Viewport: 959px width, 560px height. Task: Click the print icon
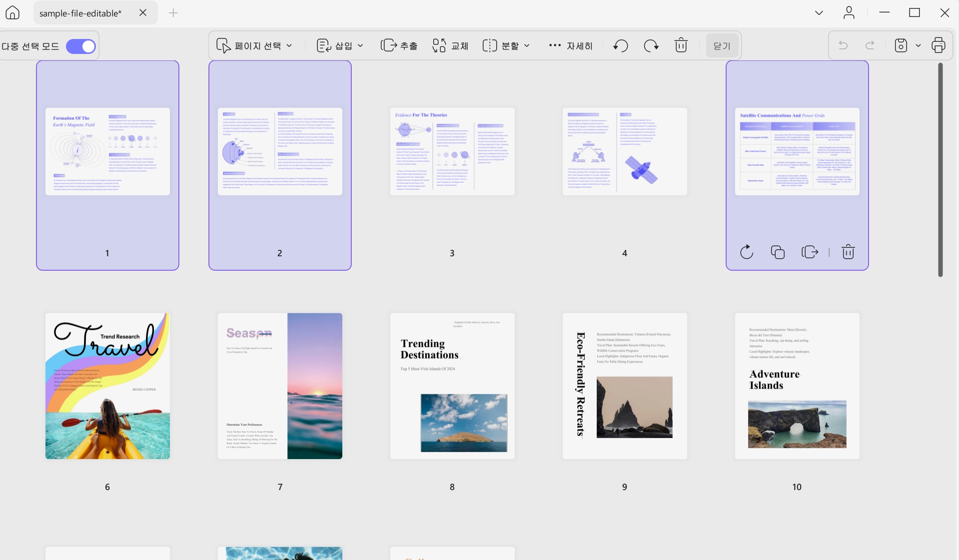tap(938, 45)
